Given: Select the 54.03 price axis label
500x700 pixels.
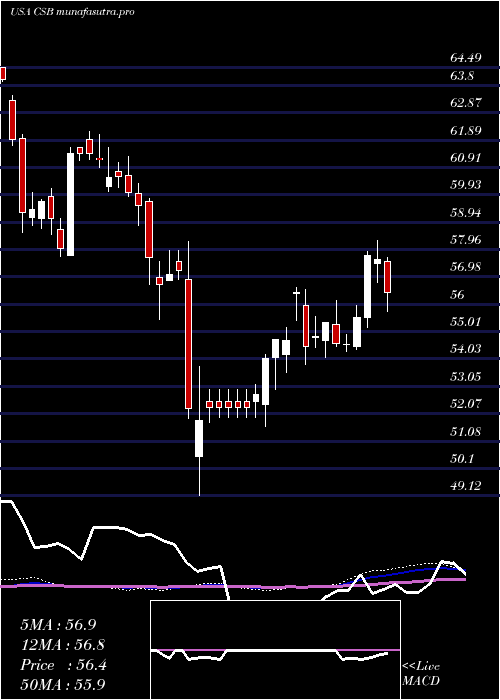Looking at the screenshot, I should click(x=466, y=349).
